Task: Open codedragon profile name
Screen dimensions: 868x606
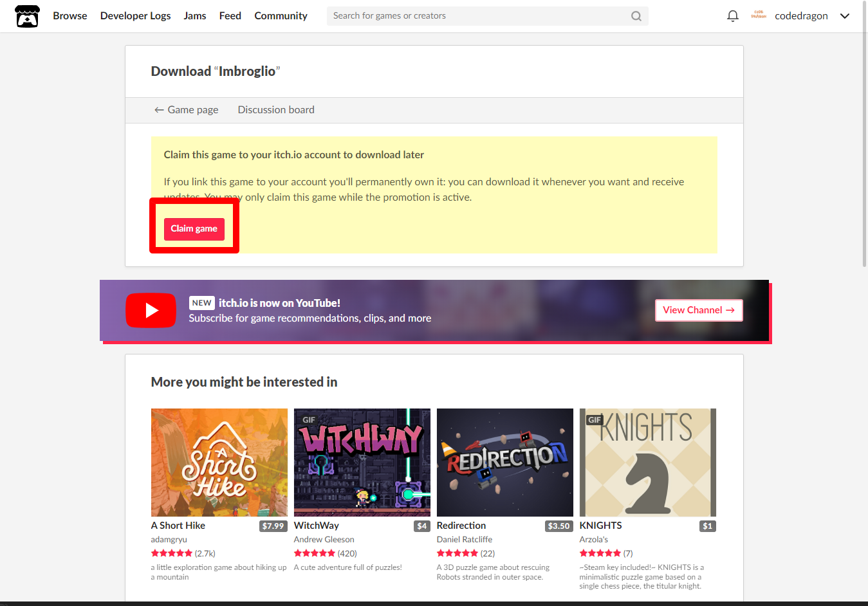Action: (x=801, y=16)
